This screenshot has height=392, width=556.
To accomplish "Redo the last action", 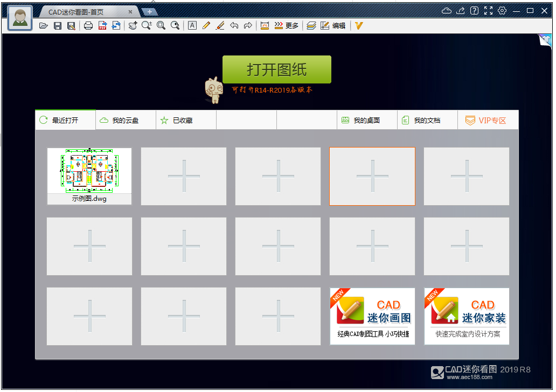I will (x=248, y=25).
